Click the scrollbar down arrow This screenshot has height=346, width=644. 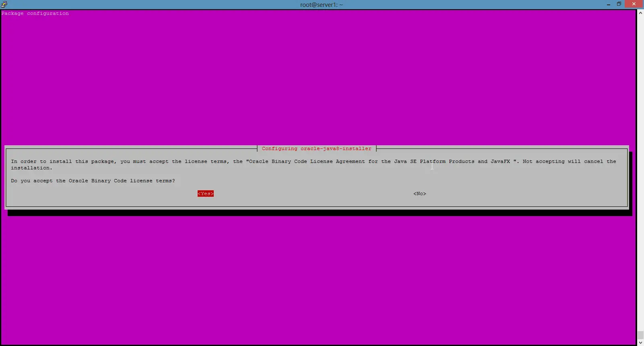(640, 342)
